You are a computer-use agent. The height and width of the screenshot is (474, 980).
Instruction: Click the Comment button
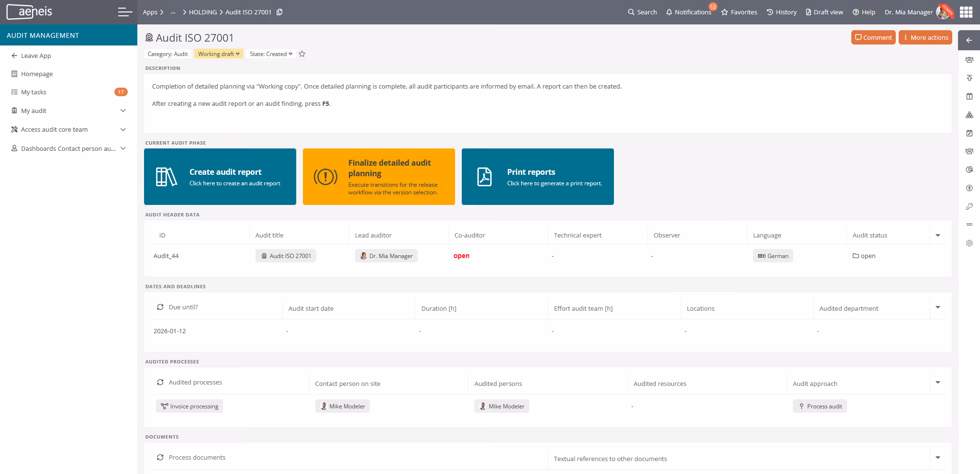coord(873,37)
